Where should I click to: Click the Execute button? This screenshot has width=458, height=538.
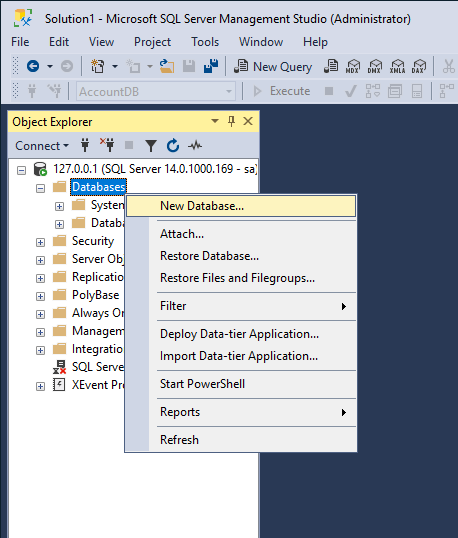pos(281,91)
